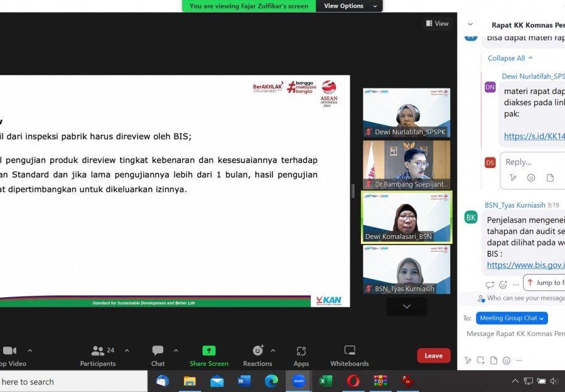Viewport: 565px width, 392px height.
Task: Toggle the Chat panel from toolbar
Action: tap(158, 356)
